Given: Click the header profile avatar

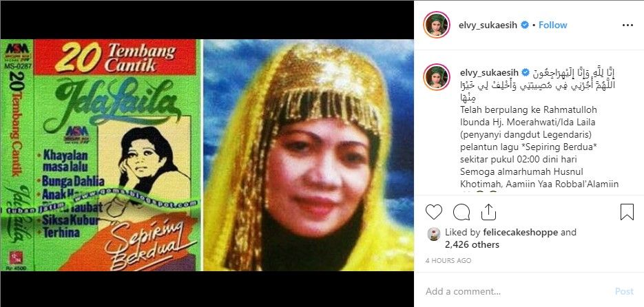Looking at the screenshot, I should click(437, 25).
